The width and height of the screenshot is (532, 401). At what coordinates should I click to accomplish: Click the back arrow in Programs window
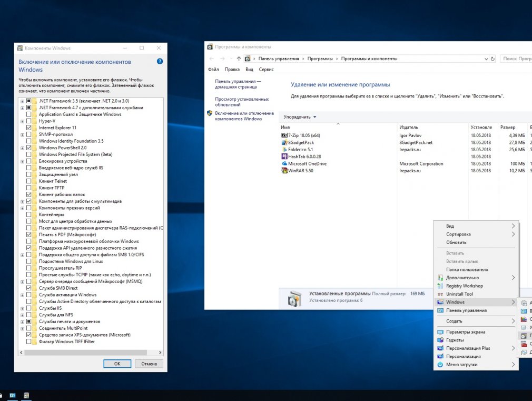212,58
